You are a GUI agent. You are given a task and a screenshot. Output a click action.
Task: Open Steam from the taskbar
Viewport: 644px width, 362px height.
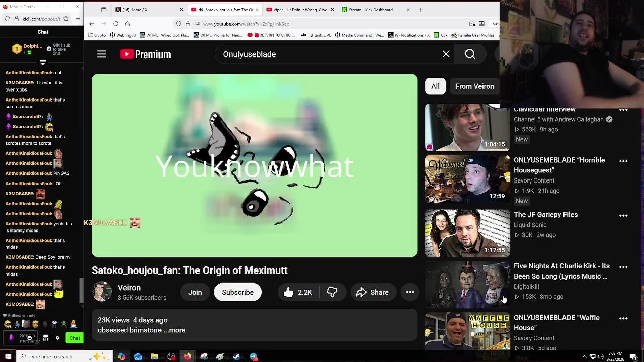coord(236,356)
